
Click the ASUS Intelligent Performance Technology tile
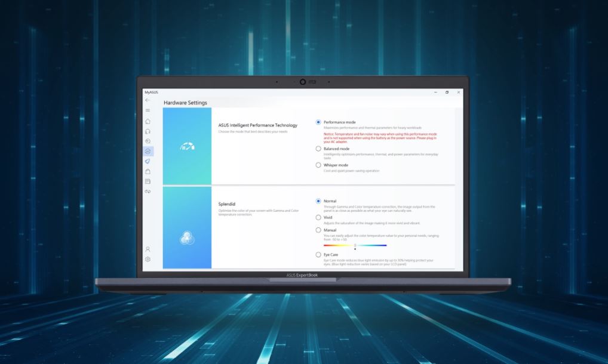pos(187,146)
